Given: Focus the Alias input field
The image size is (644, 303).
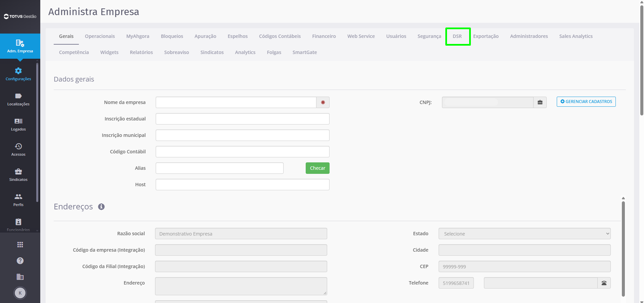Looking at the screenshot, I should click(x=219, y=168).
